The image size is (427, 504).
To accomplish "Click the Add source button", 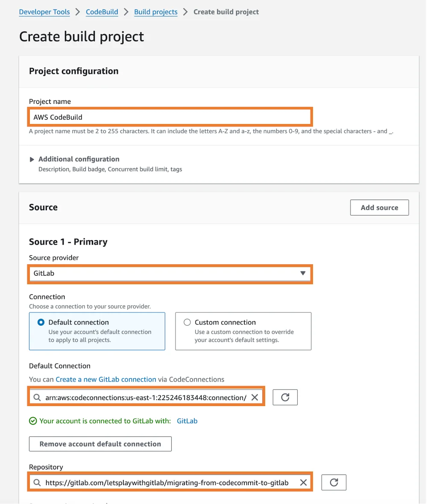I will coord(379,207).
